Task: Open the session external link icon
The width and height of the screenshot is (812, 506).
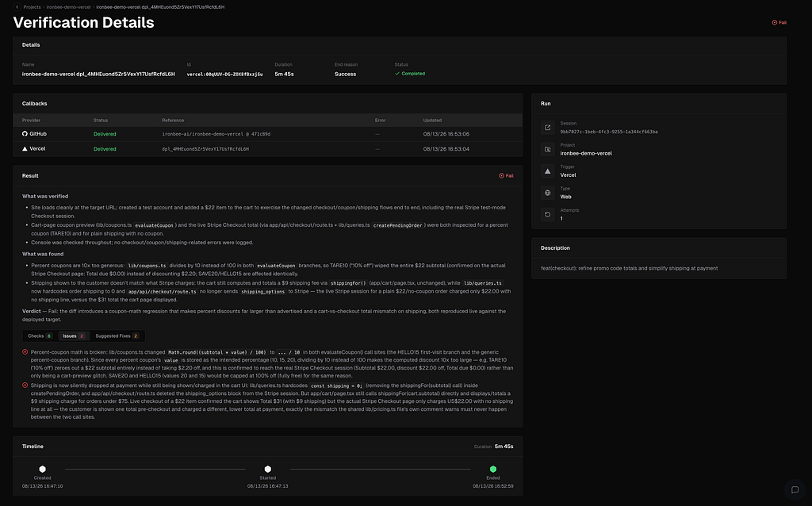Action: (x=547, y=128)
